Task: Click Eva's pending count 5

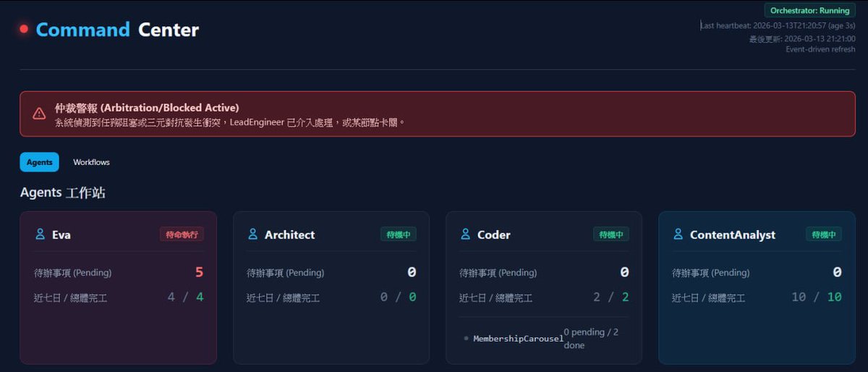Action: pyautogui.click(x=199, y=273)
